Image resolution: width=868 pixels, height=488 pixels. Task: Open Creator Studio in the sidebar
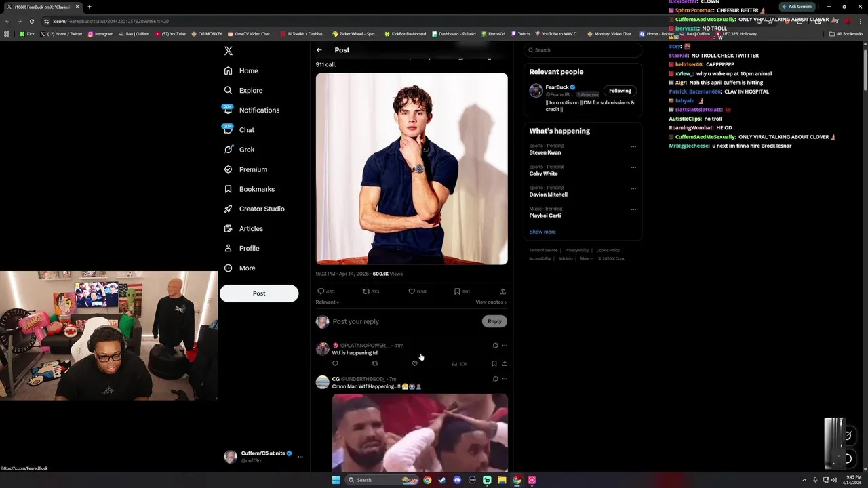[254, 209]
